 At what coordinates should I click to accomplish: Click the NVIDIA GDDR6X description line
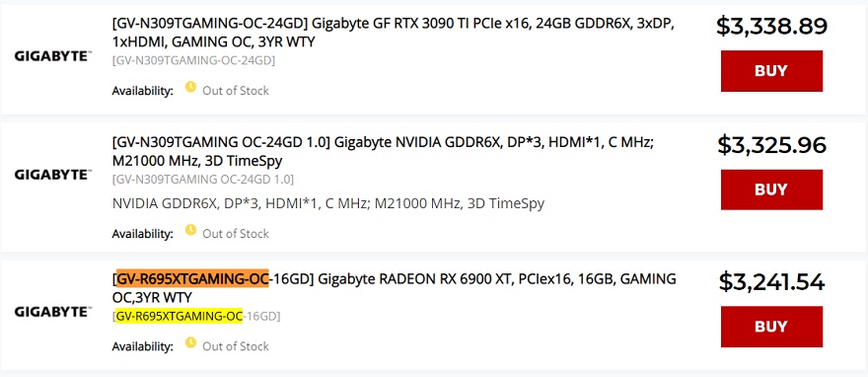click(328, 203)
